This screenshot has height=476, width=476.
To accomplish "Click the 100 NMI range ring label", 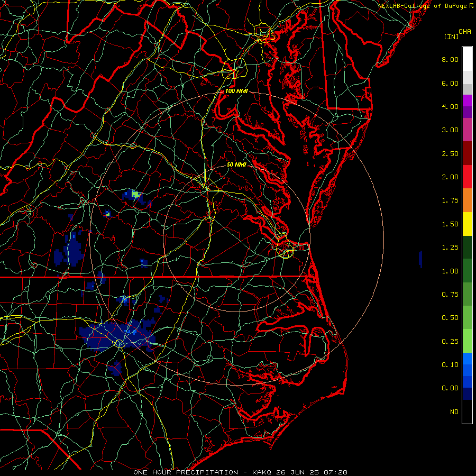I will click(236, 91).
